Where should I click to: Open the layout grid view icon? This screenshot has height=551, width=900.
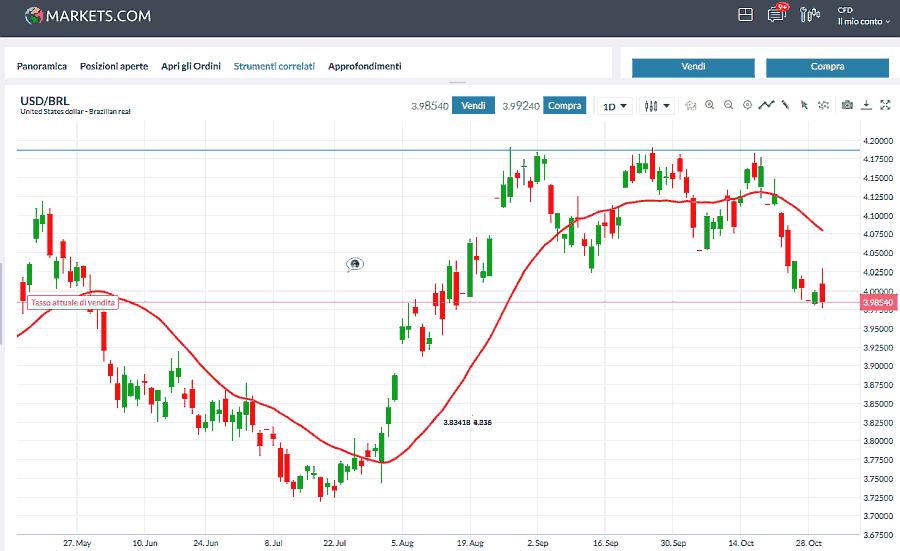(745, 14)
